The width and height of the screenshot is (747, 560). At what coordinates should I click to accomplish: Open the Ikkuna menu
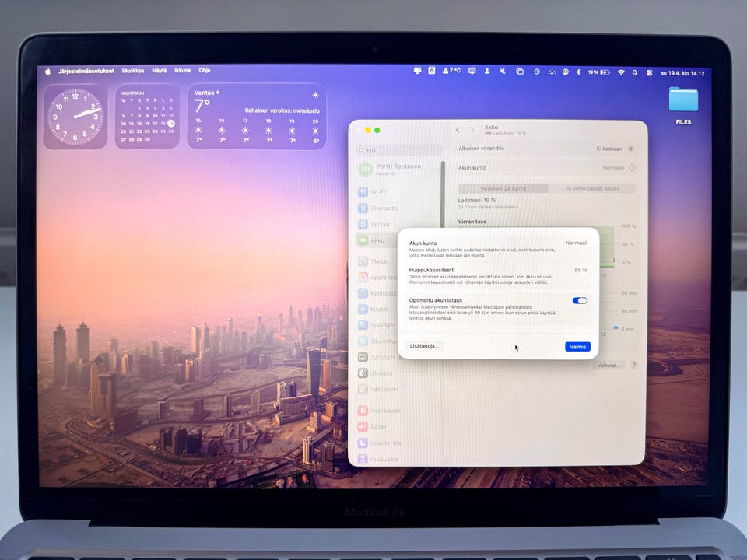[x=182, y=71]
